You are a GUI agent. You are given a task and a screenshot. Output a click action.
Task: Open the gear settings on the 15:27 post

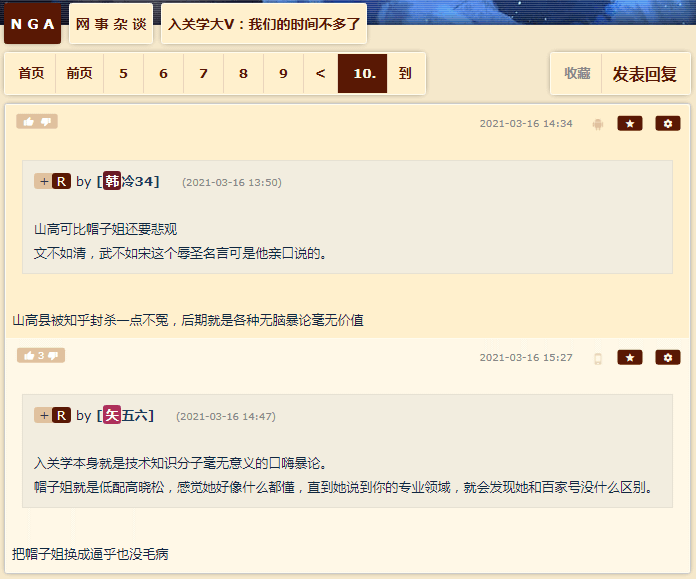[x=668, y=357]
